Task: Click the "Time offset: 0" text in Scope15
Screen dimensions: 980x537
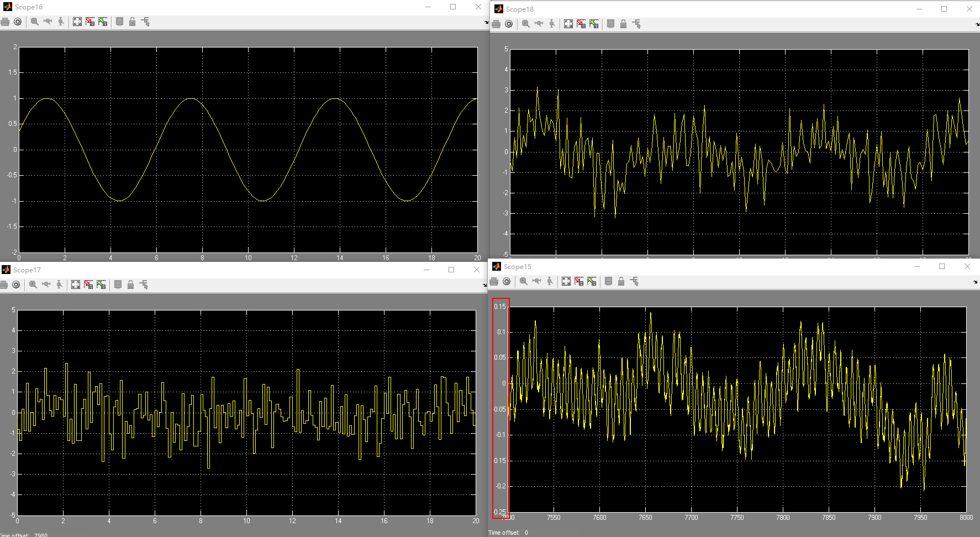Action: pos(508,533)
